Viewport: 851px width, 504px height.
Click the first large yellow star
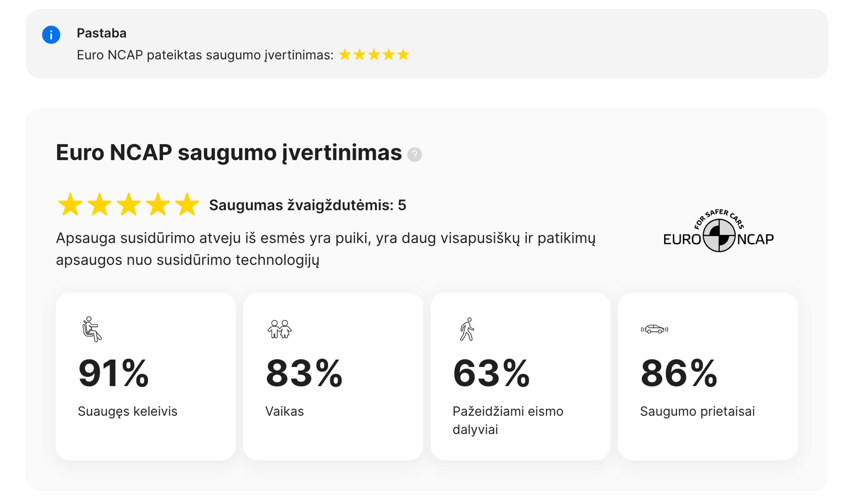70,205
